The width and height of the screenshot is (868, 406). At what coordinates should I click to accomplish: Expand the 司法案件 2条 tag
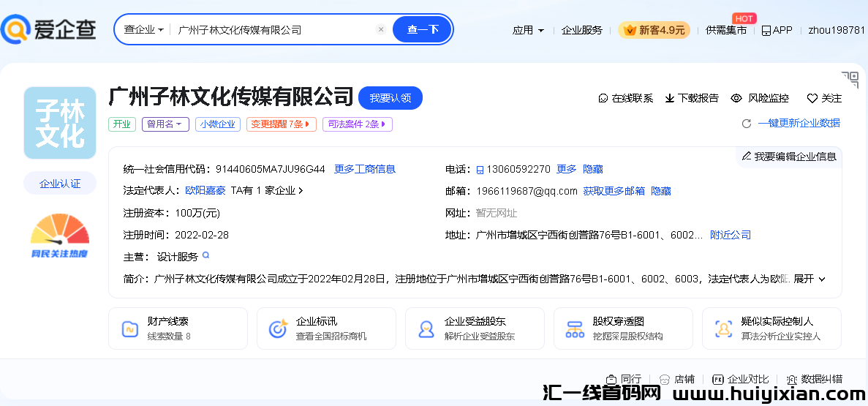[x=358, y=124]
